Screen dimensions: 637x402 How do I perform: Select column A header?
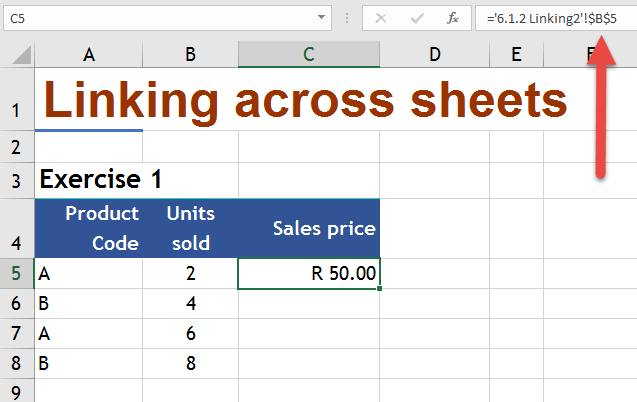click(x=88, y=55)
